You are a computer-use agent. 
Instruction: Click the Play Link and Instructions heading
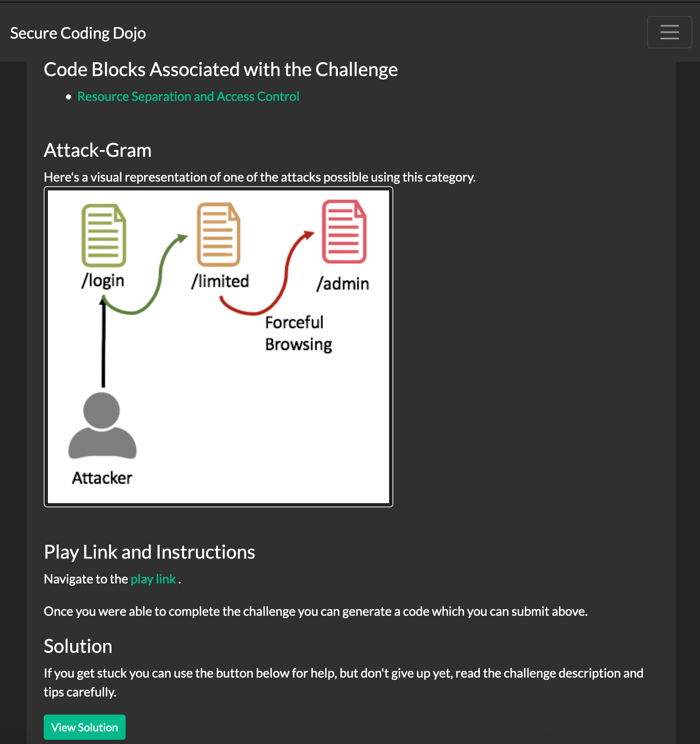click(149, 552)
